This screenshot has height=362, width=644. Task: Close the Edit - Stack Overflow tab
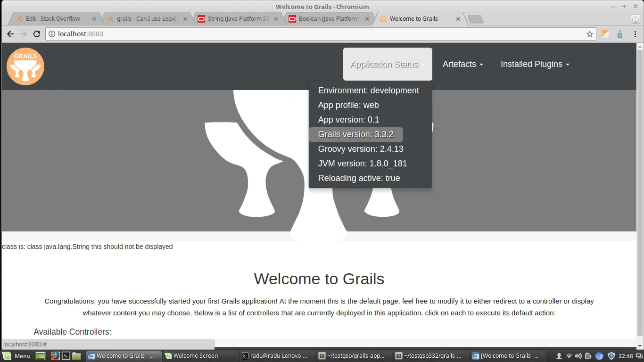tap(94, 19)
